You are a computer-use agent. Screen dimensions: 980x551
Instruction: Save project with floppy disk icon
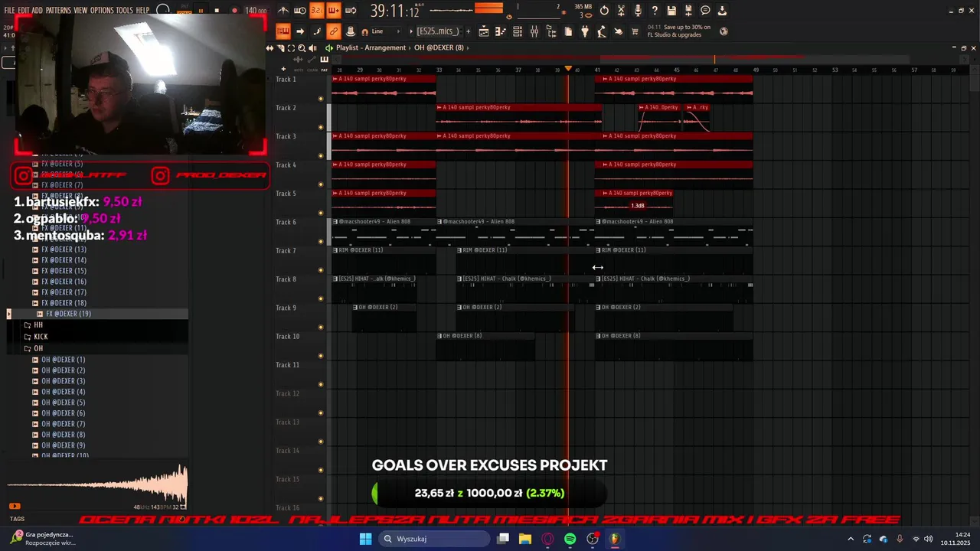click(671, 11)
